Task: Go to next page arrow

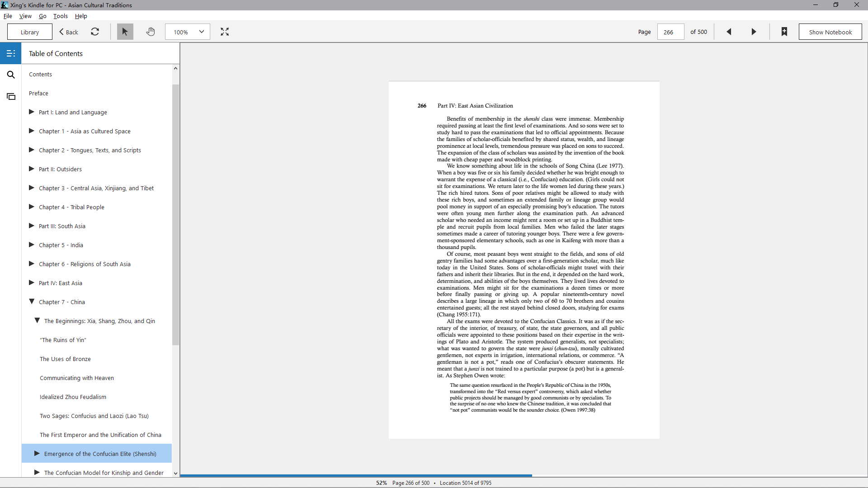Action: (754, 32)
